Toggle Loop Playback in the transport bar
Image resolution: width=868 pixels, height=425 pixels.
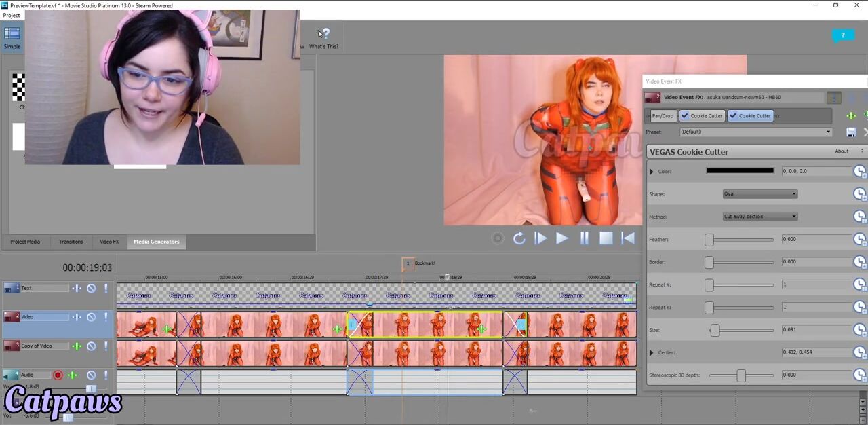point(519,238)
